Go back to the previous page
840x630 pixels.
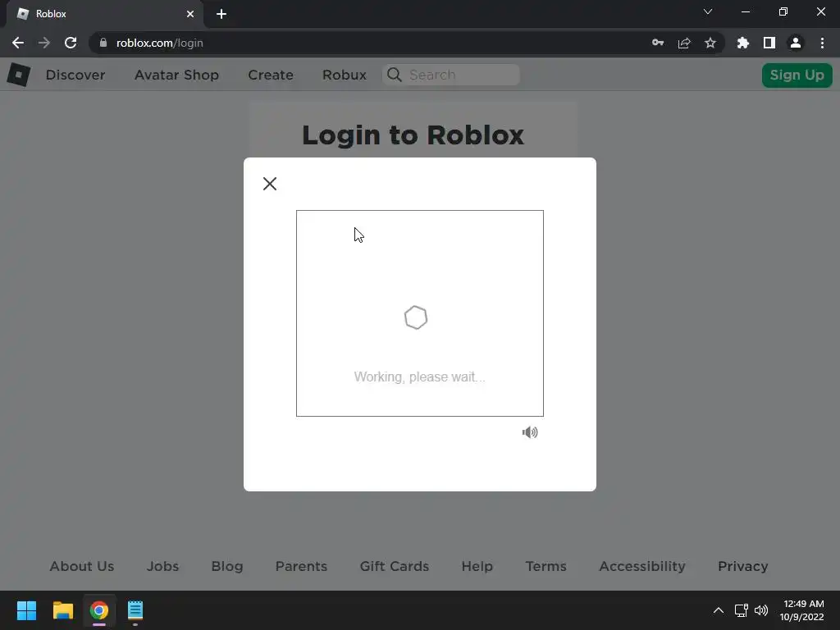pos(18,43)
